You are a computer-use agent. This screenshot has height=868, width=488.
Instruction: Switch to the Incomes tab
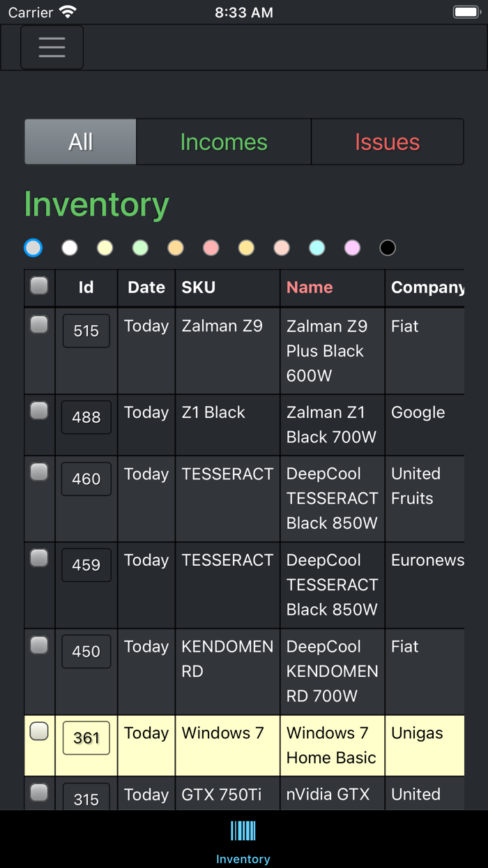click(223, 142)
